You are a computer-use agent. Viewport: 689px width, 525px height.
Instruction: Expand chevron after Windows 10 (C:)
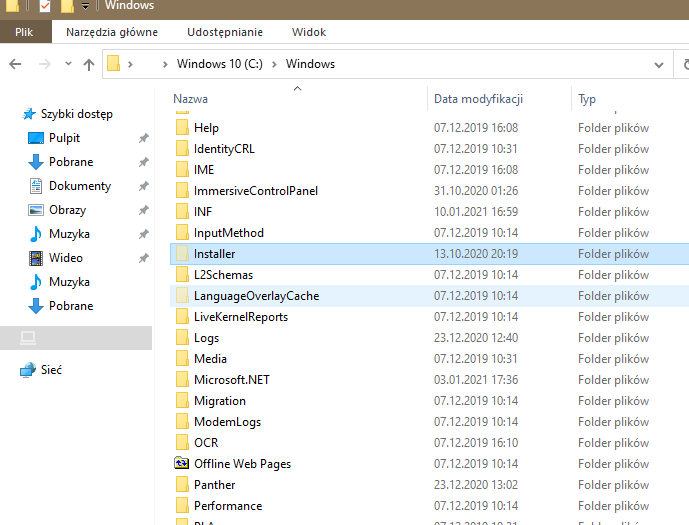(x=274, y=64)
